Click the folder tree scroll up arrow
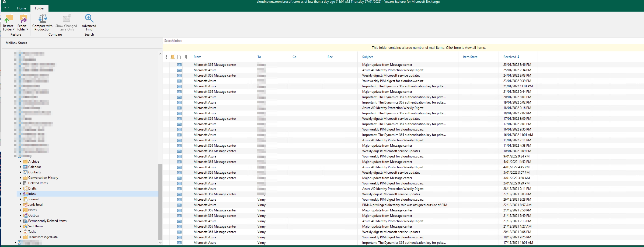Image resolution: width=644 pixels, height=247 pixels. [160, 54]
